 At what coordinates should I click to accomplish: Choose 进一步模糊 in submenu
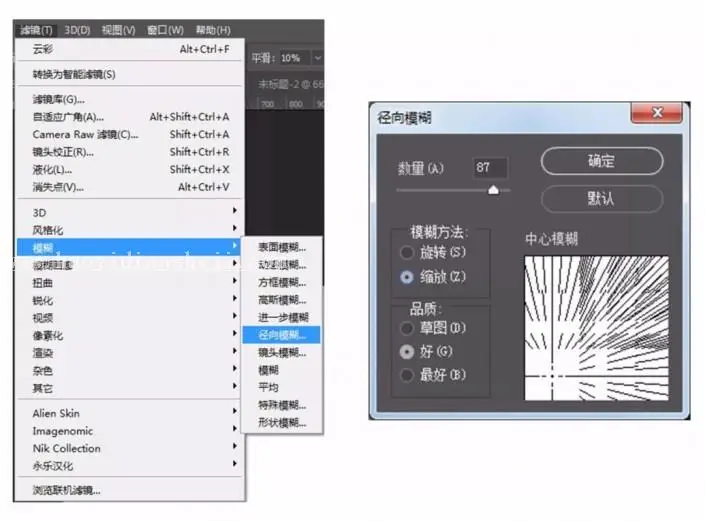[x=282, y=317]
